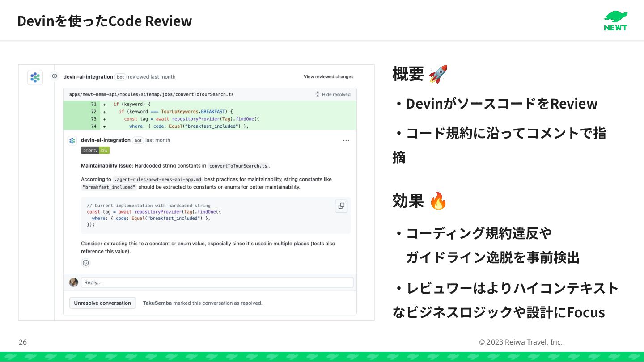This screenshot has width=644, height=362.
Task: Click devin-ai-integration name in review header
Action: tap(88, 77)
